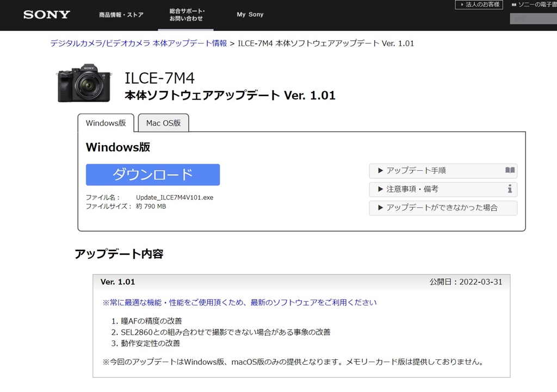
Task: Click the blue ダウンロード button
Action: coord(153,175)
